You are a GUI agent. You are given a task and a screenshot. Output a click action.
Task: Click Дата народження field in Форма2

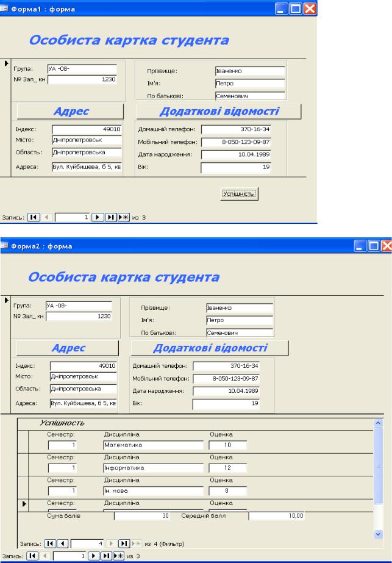click(x=226, y=391)
